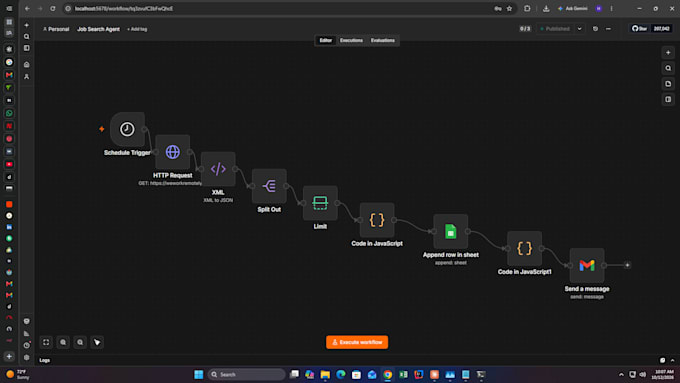The image size is (680, 383).
Task: Click the append: sheet subtitle text
Action: point(451,263)
